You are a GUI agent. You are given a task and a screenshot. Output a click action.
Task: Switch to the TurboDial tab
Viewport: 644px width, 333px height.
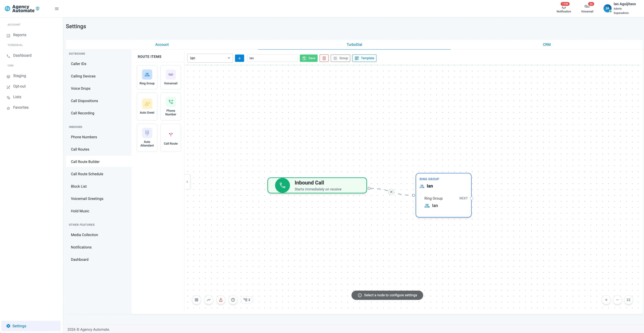click(354, 44)
